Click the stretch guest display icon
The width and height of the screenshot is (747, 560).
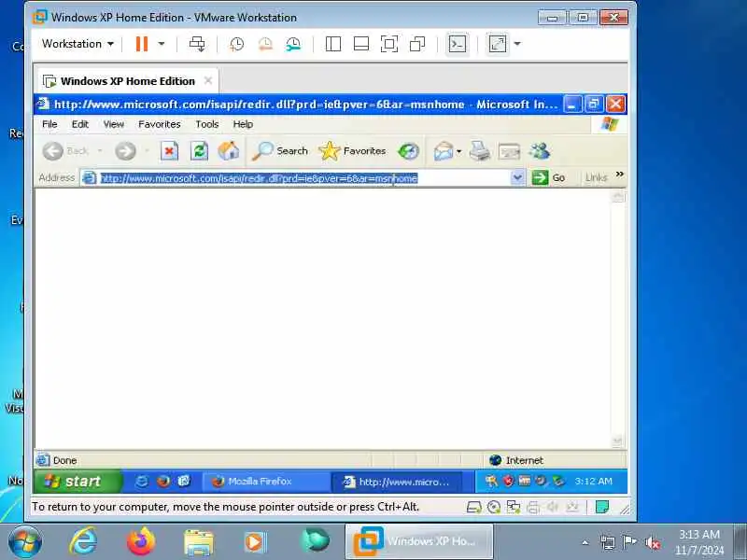pyautogui.click(x=498, y=44)
